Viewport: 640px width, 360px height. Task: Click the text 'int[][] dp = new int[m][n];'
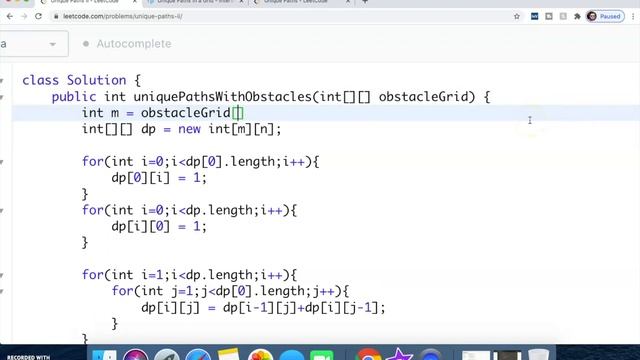tap(182, 129)
